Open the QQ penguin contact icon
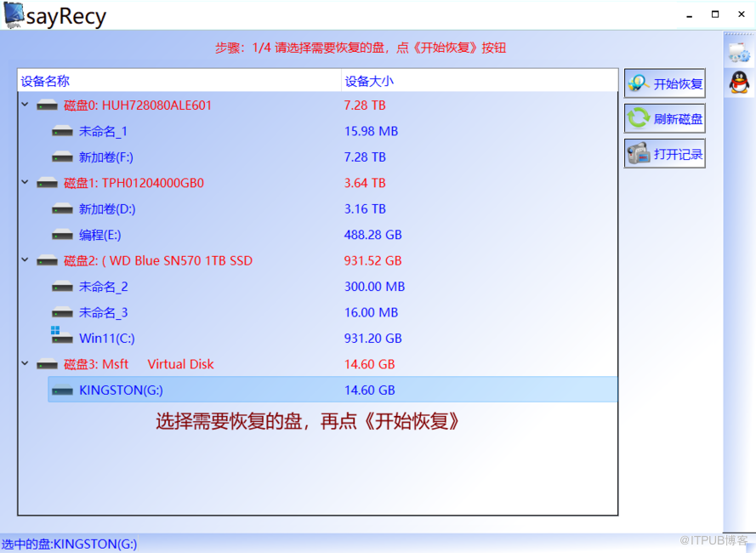This screenshot has height=553, width=756. click(739, 82)
